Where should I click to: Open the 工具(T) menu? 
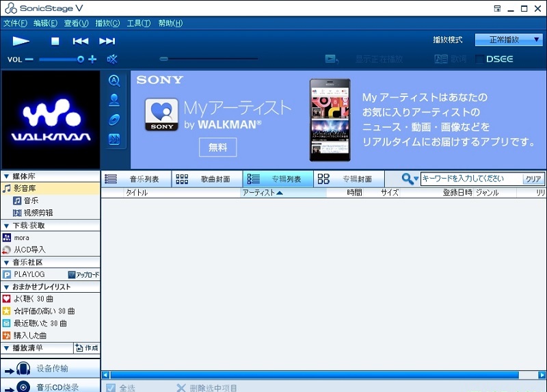tap(139, 23)
